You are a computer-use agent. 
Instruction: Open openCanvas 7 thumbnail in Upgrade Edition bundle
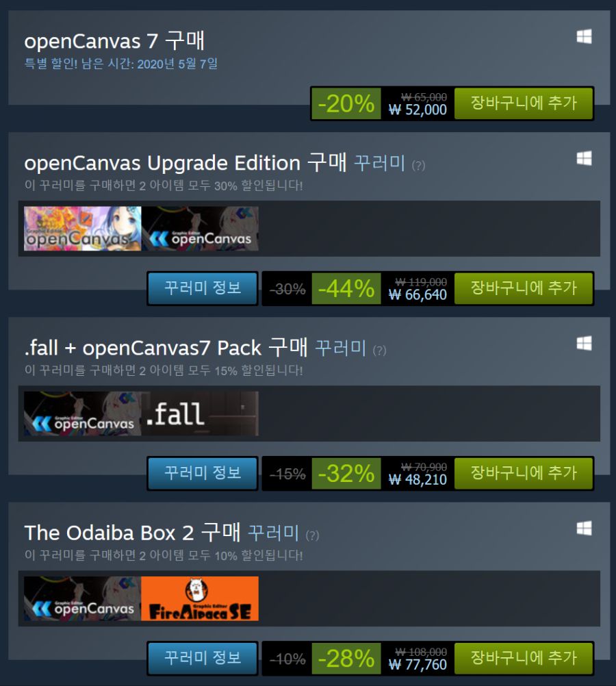click(x=200, y=229)
